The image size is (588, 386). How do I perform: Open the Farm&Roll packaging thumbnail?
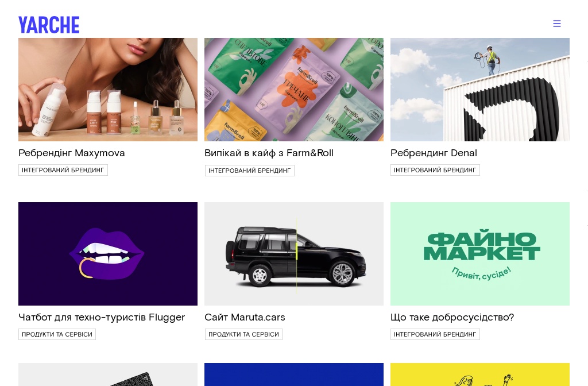tap(294, 89)
